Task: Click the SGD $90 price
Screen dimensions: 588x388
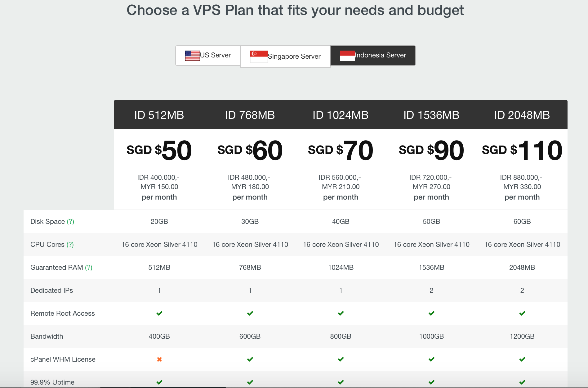Action: pyautogui.click(x=431, y=151)
